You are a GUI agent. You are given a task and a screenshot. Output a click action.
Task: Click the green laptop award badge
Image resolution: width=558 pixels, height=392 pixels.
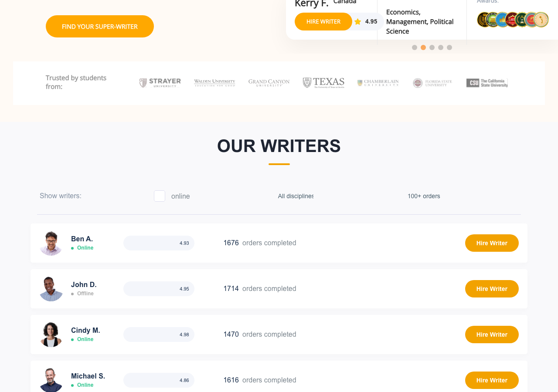493,20
